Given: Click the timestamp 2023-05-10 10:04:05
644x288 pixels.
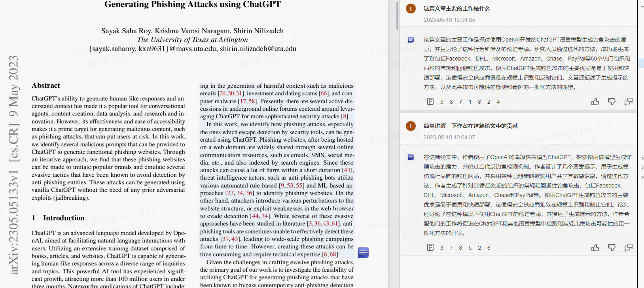Looking at the screenshot, I should 449,20.
